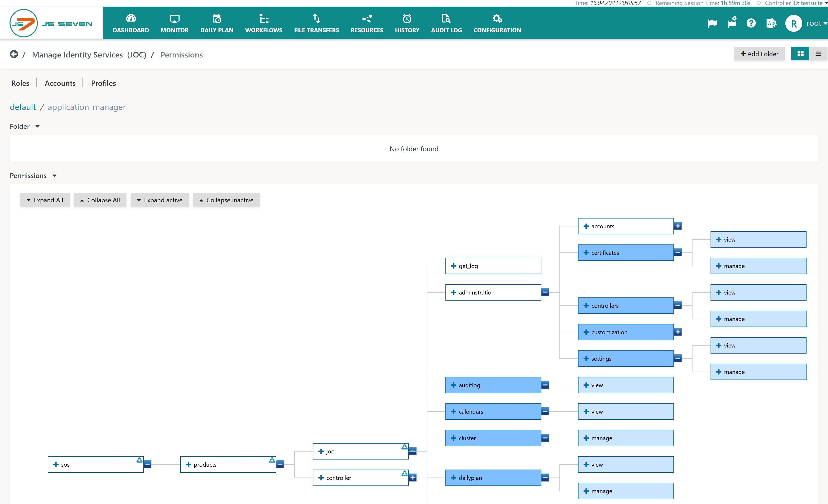Select the Profiles tab
Screen dimensions: 828x504
pos(103,83)
